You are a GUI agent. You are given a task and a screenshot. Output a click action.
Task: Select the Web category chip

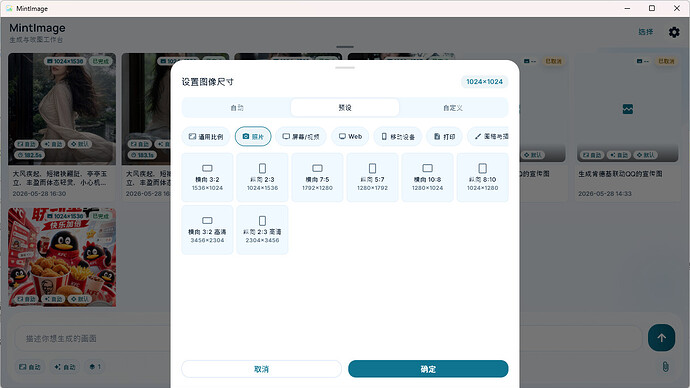click(350, 137)
